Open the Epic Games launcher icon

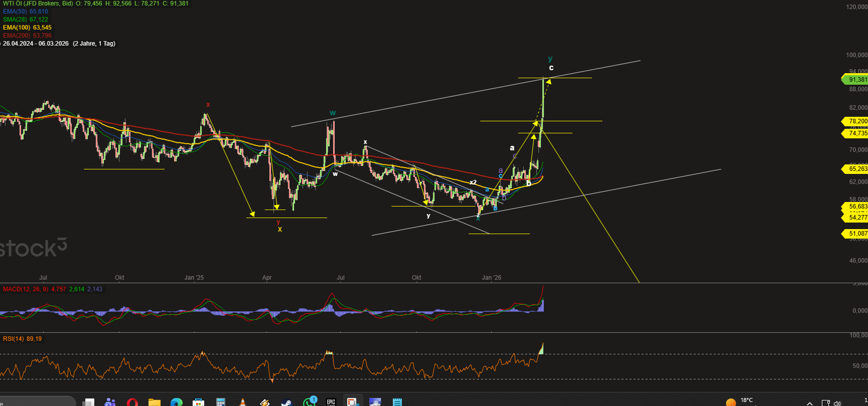point(331,402)
